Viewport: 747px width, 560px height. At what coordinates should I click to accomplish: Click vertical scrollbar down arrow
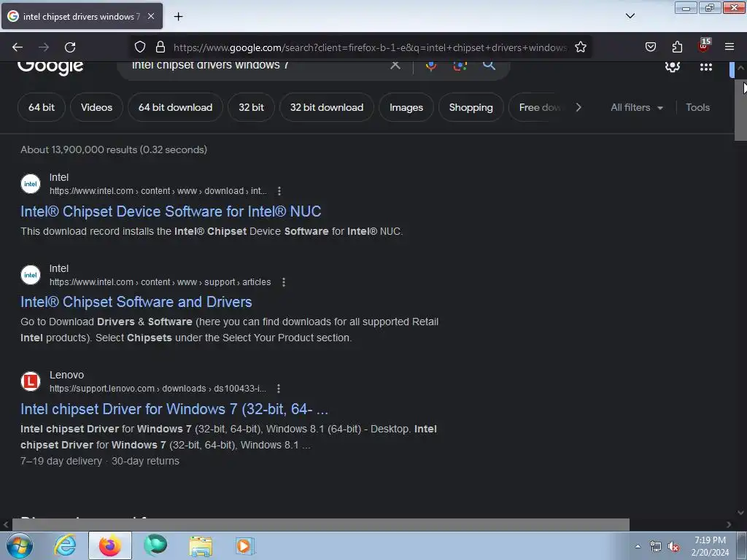coord(740,513)
